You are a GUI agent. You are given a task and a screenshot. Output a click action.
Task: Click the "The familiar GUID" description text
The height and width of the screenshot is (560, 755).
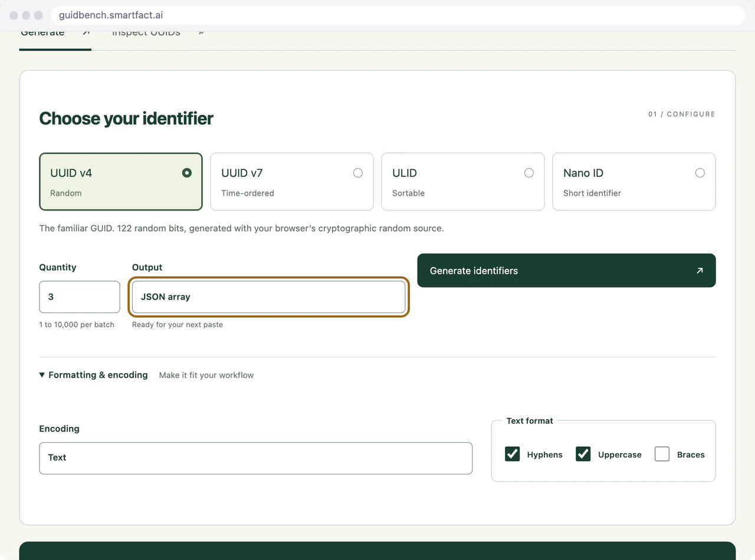[x=241, y=228]
